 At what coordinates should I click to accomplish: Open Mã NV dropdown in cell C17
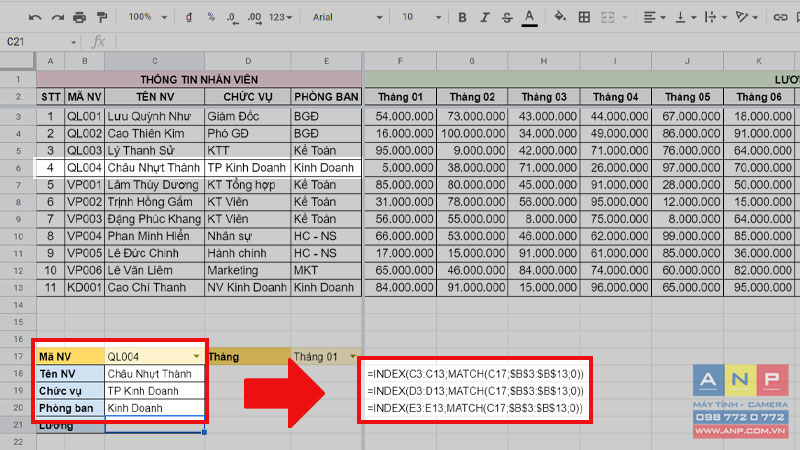click(x=196, y=356)
